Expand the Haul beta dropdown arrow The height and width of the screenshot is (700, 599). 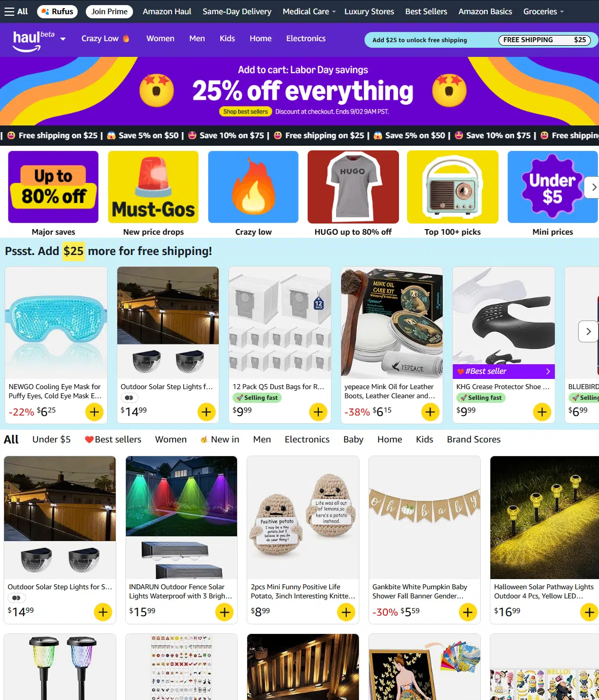coord(63,39)
